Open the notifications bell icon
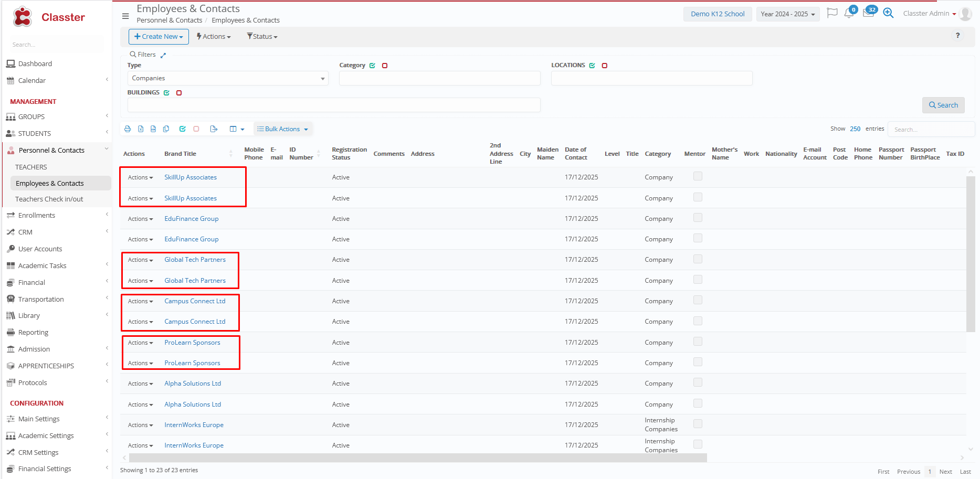 tap(849, 14)
